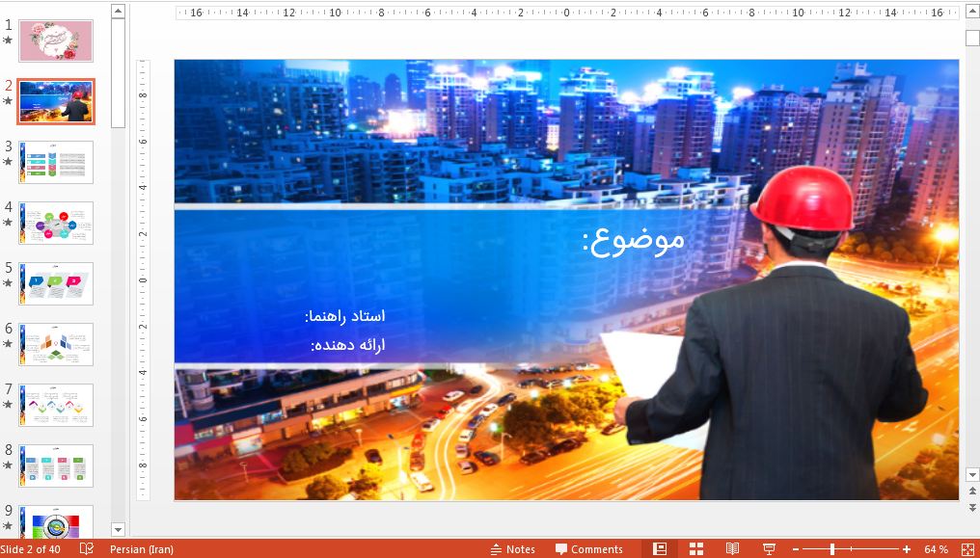Screen dimensions: 980x558
Task: Start the Slide Show from current slide
Action: coord(769,549)
